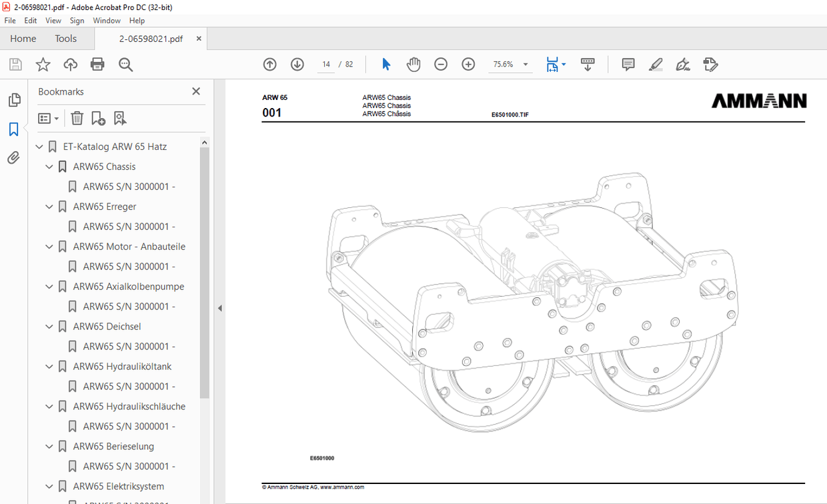Click the Find icon in the toolbar
The width and height of the screenshot is (827, 504).
(125, 64)
